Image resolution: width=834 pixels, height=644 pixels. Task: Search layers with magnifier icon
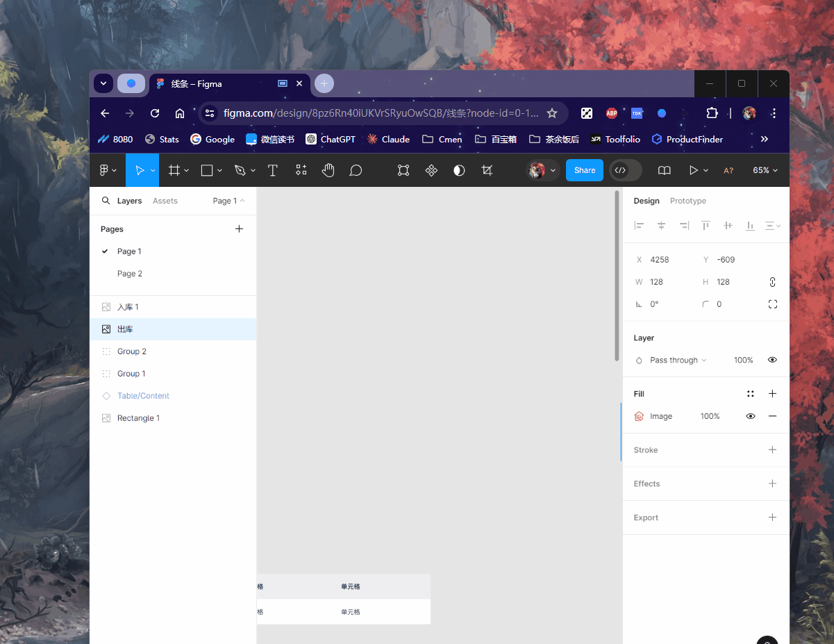point(106,201)
